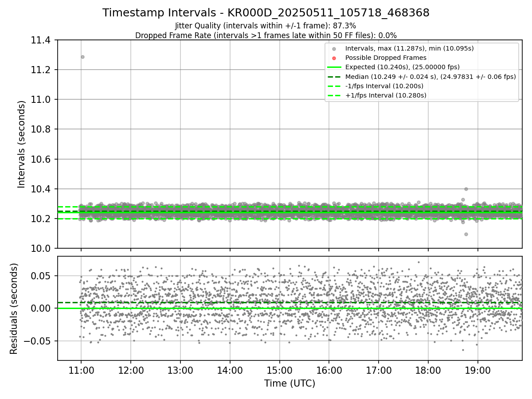This screenshot has width=532, height=399.
Task: Click the dark green dashed line sample of the Median legend entry
Action: point(334,77)
